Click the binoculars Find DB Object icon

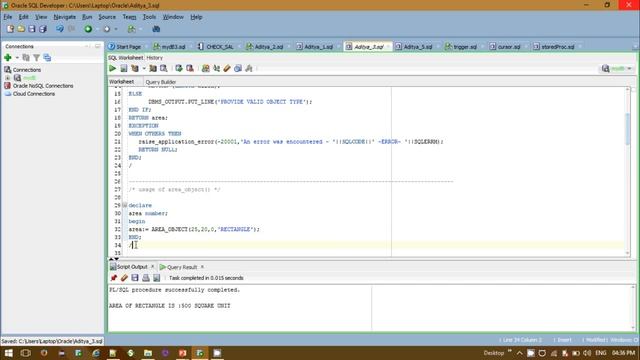156,29
